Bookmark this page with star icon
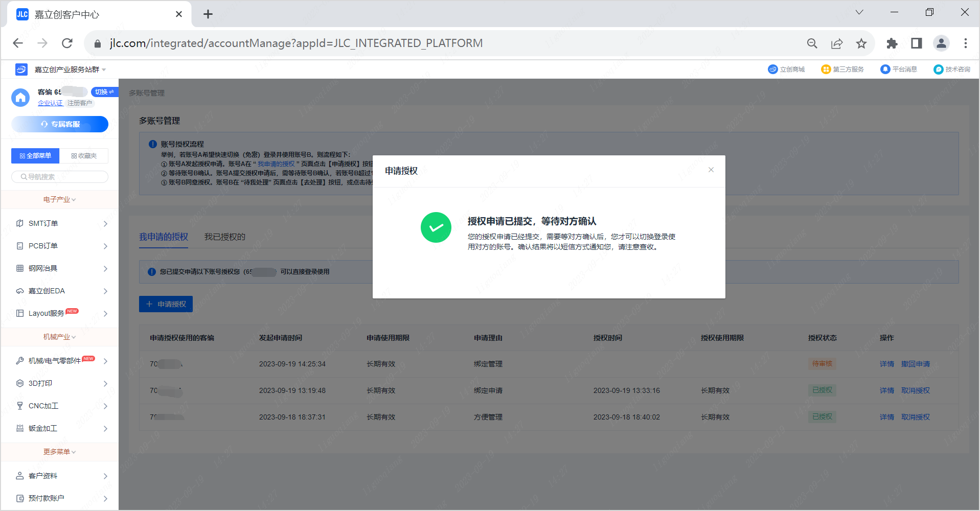Screen dimensions: 980x511 861,43
